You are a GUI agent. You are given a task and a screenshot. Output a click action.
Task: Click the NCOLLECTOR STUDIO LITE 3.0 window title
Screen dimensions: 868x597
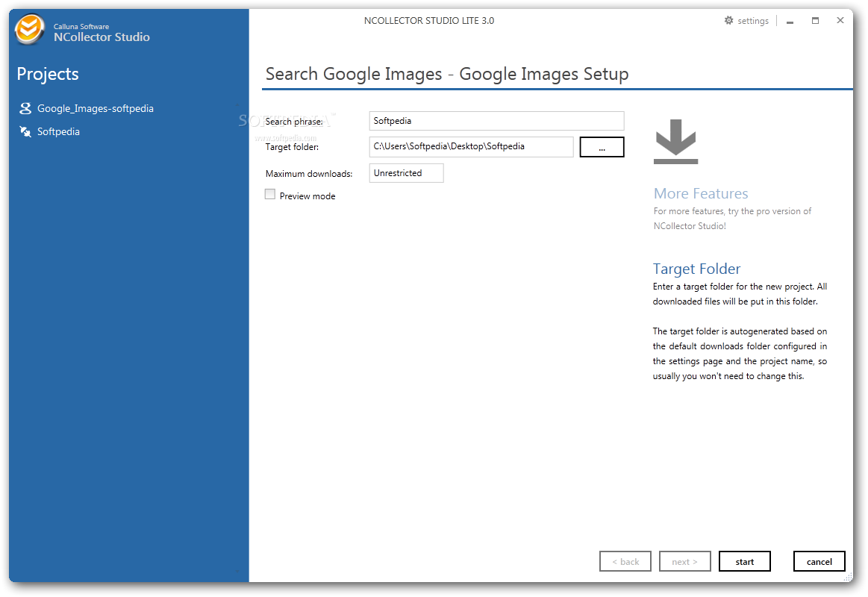(x=429, y=20)
